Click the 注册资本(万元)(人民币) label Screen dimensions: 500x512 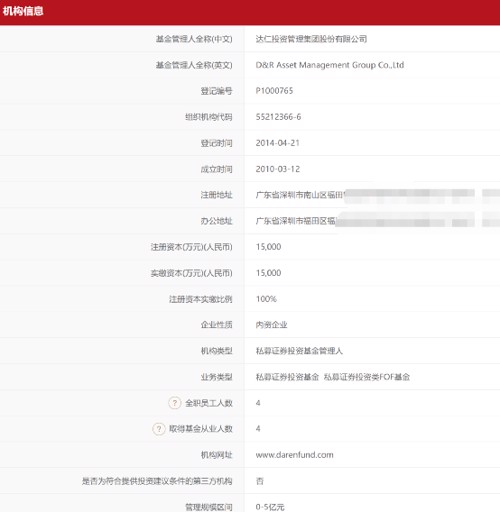pos(191,247)
